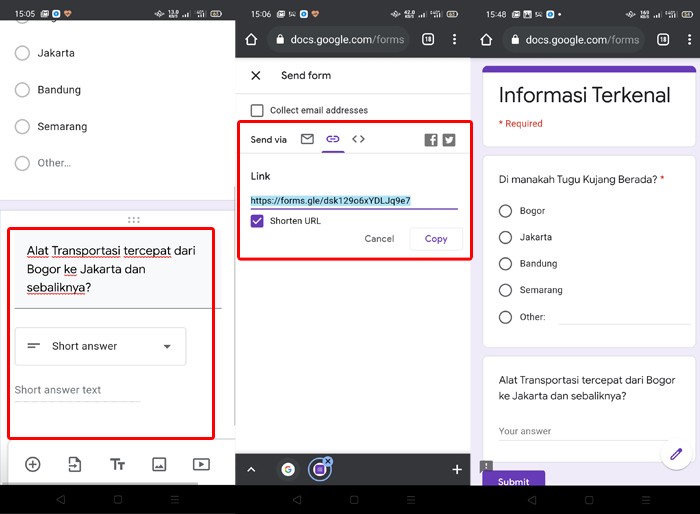
Task: Select the Other... radio in the left editor screen
Action: coord(22,163)
